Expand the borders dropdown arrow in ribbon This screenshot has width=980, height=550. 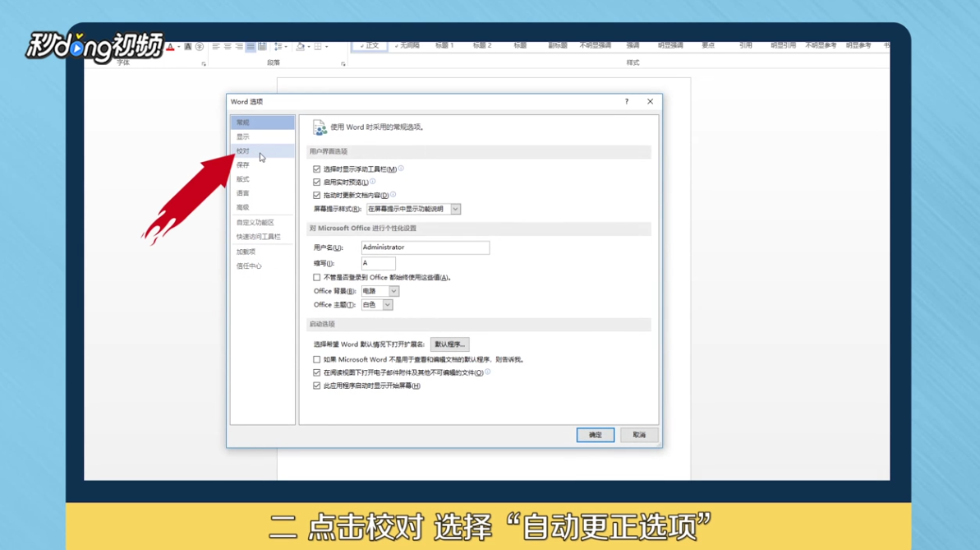tap(326, 47)
